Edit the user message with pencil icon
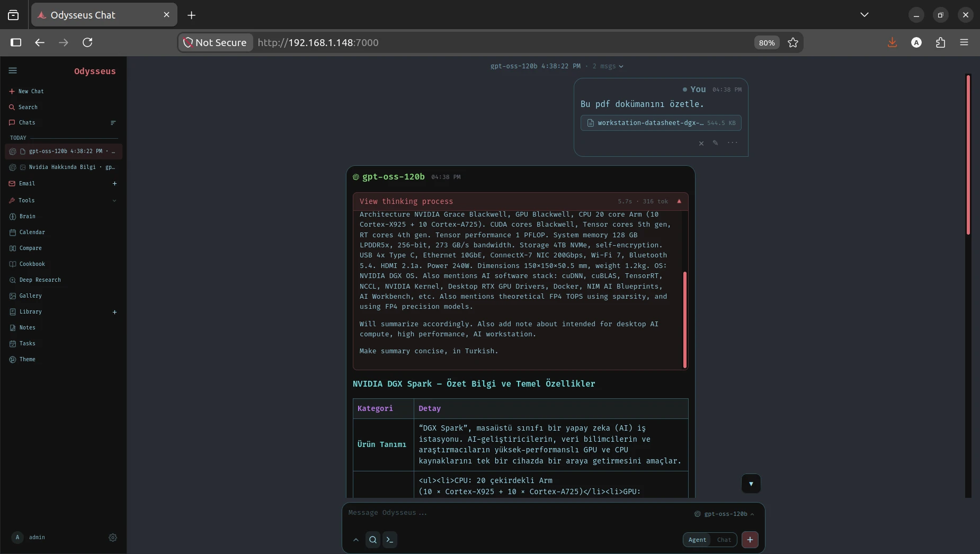The width and height of the screenshot is (980, 554). click(716, 143)
